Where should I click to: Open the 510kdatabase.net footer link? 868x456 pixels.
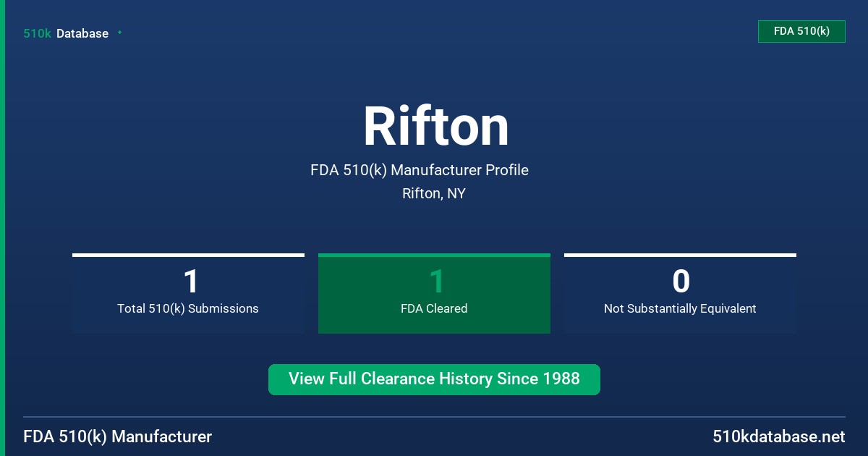click(x=778, y=437)
